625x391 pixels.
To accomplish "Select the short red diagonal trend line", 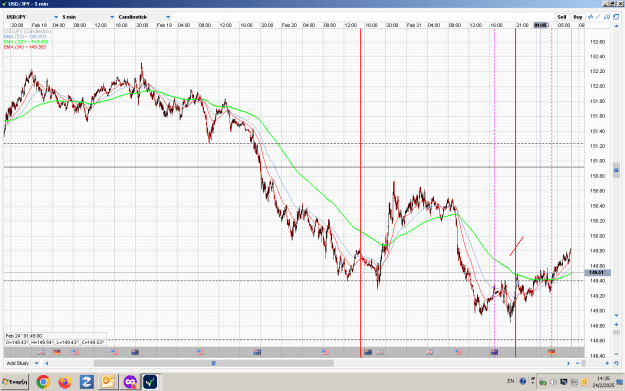I will coord(517,246).
